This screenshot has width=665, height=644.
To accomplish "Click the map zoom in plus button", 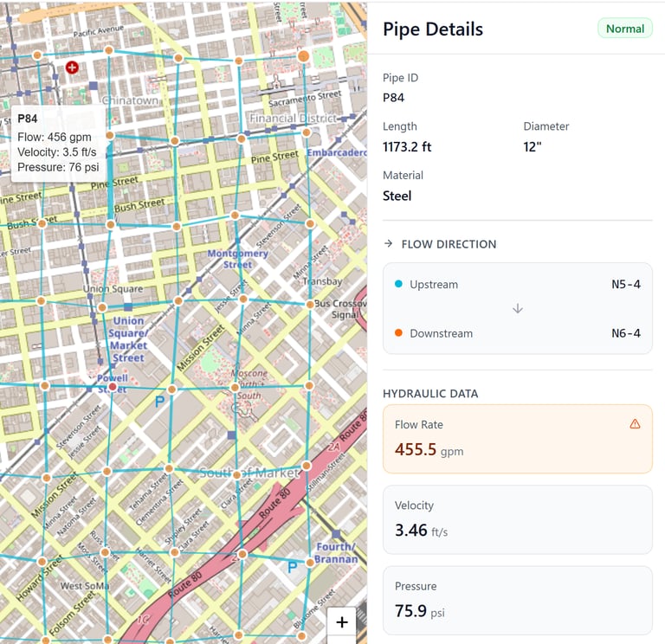I will pos(342,622).
